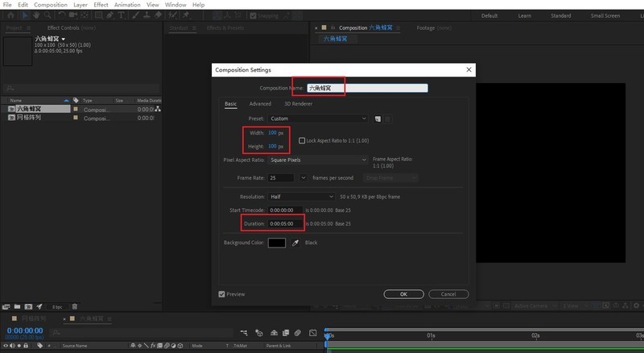The height and width of the screenshot is (353, 644).
Task: Click the Duration timecode field
Action: click(x=286, y=223)
